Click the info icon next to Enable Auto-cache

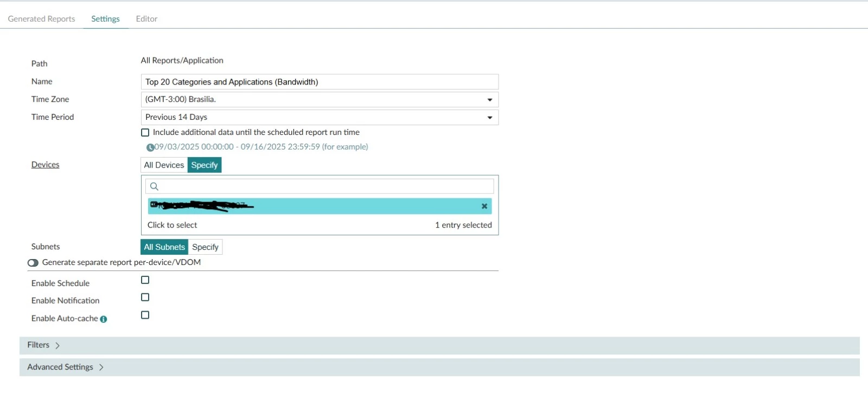(x=103, y=319)
